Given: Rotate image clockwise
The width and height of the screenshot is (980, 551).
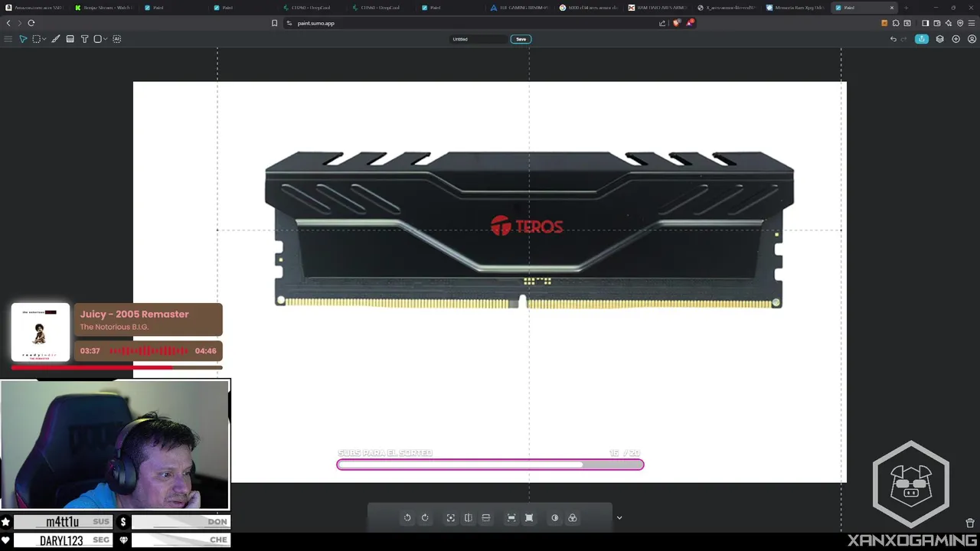Looking at the screenshot, I should (x=425, y=518).
